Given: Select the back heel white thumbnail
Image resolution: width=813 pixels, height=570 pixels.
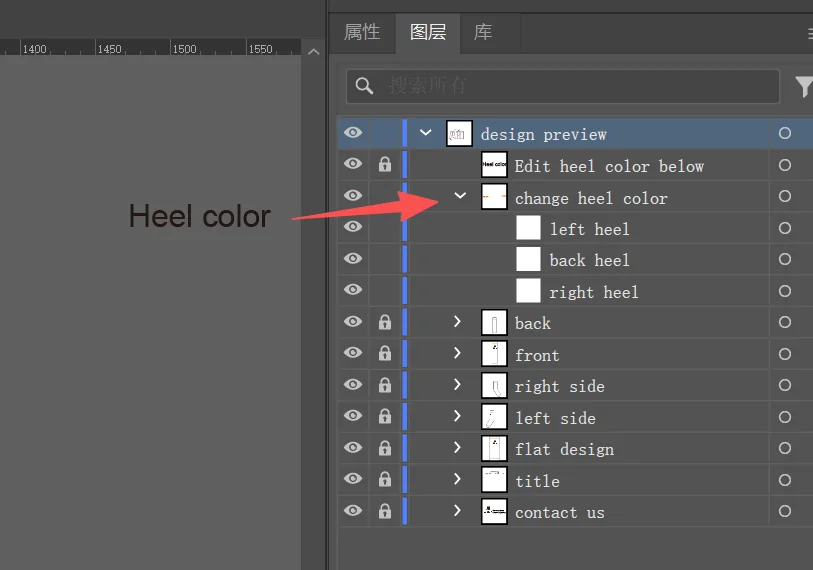Looking at the screenshot, I should point(528,259).
